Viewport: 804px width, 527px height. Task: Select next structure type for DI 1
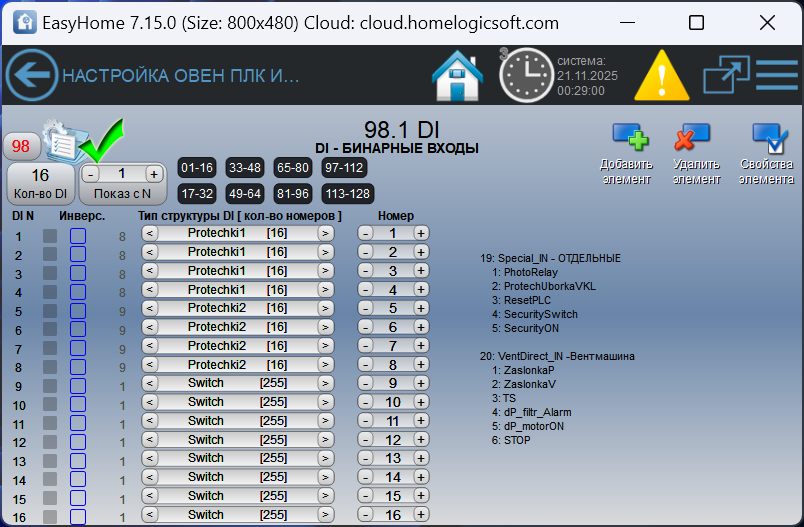[x=325, y=234]
